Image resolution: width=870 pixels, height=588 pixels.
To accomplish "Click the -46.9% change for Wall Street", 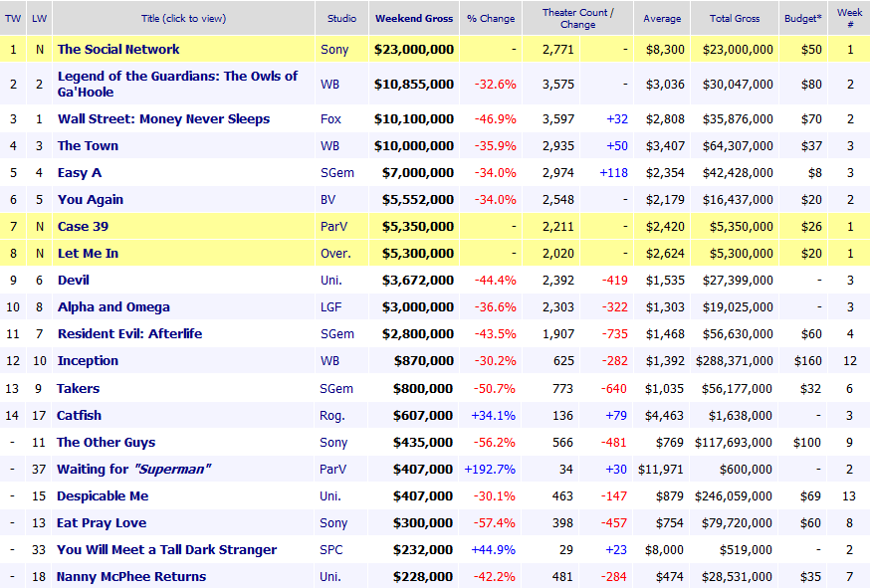I will coord(495,119).
